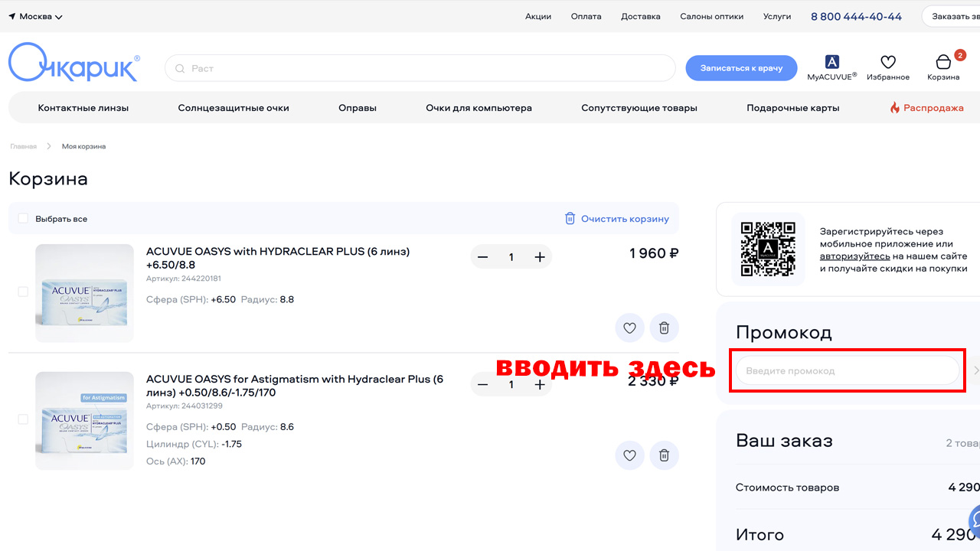980x551 pixels.
Task: Open the Распродажа sale menu
Action: [926, 108]
